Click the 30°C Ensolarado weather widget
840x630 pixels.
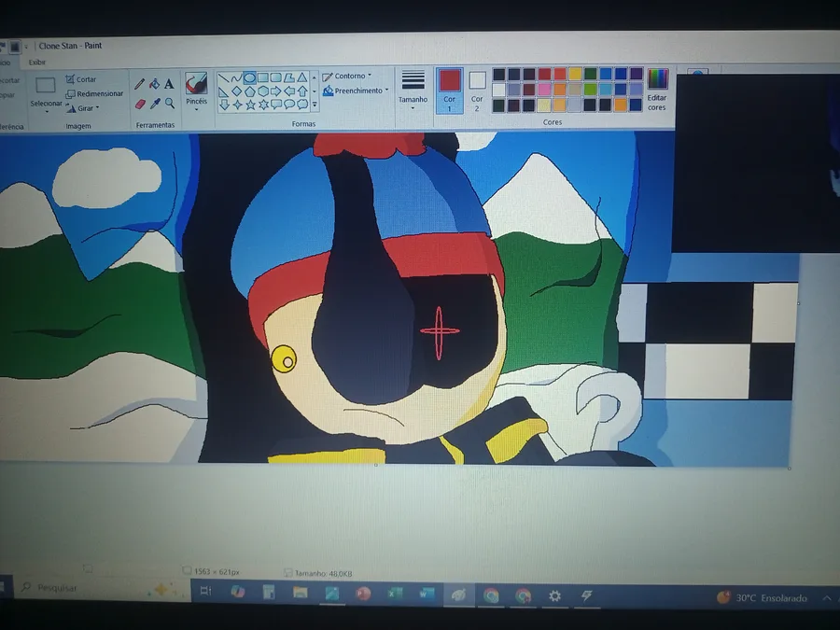click(x=763, y=598)
